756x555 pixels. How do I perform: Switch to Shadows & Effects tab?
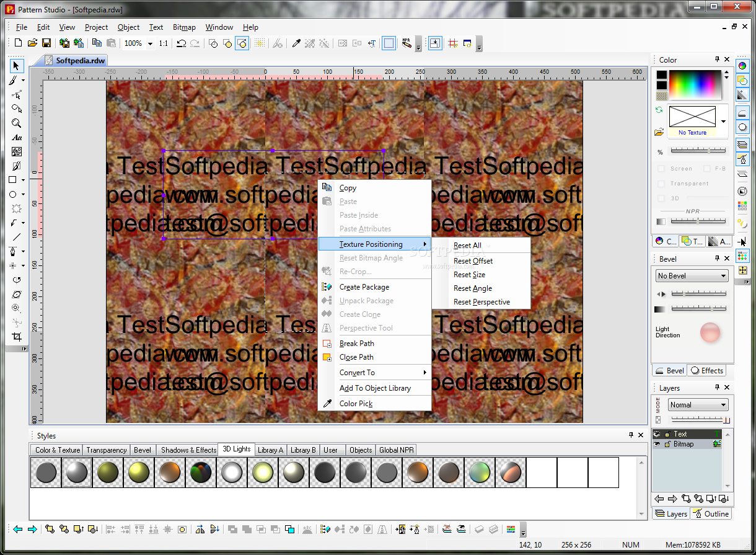(x=188, y=450)
